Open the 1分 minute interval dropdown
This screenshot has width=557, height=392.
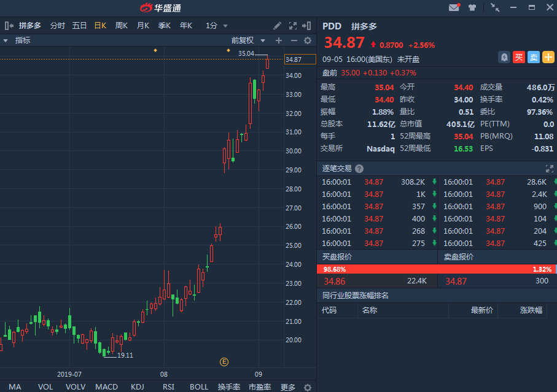216,26
